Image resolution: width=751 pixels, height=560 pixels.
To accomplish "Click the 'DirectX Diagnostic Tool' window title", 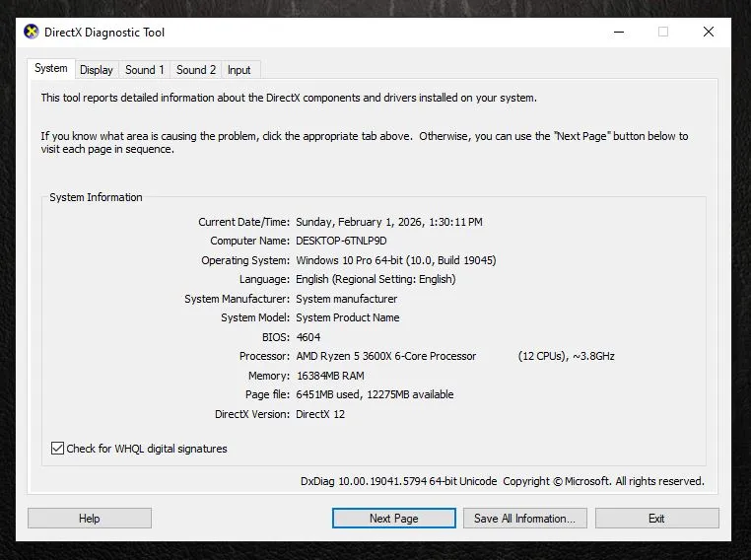I will click(x=104, y=33).
